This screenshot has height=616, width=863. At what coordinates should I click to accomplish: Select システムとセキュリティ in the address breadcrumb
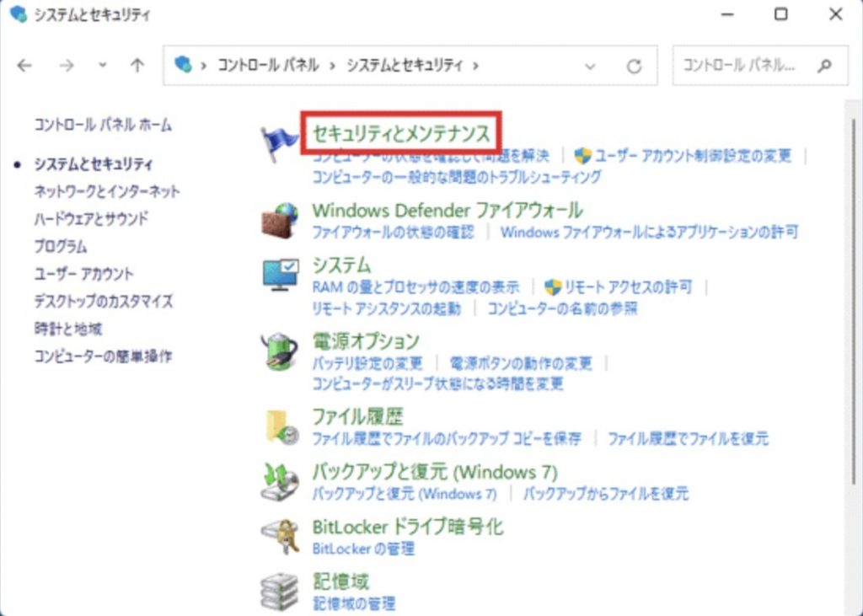405,66
